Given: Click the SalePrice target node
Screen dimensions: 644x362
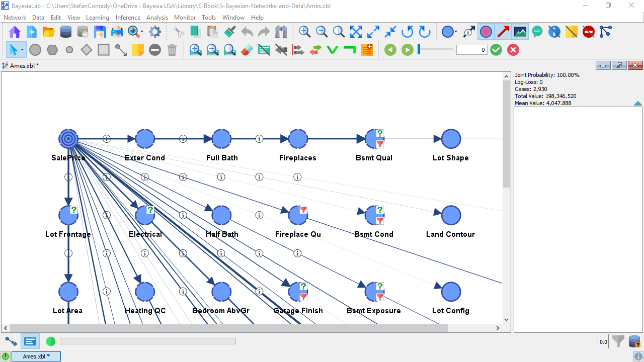Looking at the screenshot, I should click(x=68, y=139).
